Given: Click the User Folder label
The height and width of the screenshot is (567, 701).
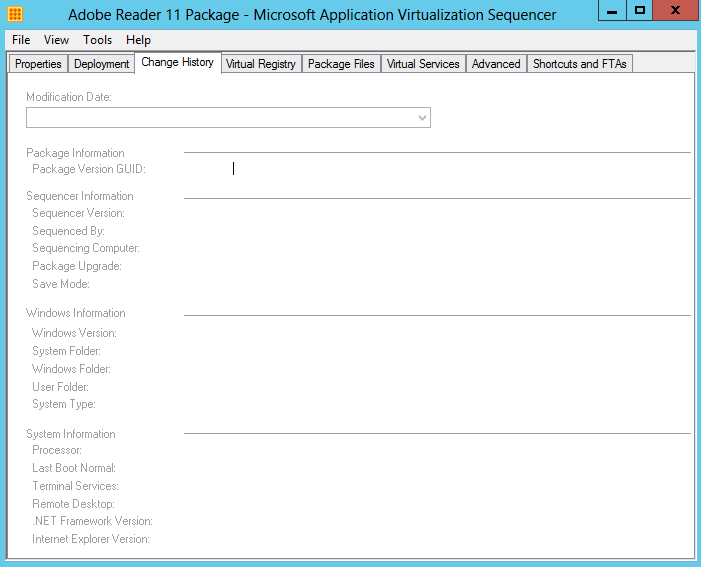Looking at the screenshot, I should pyautogui.click(x=60, y=387).
